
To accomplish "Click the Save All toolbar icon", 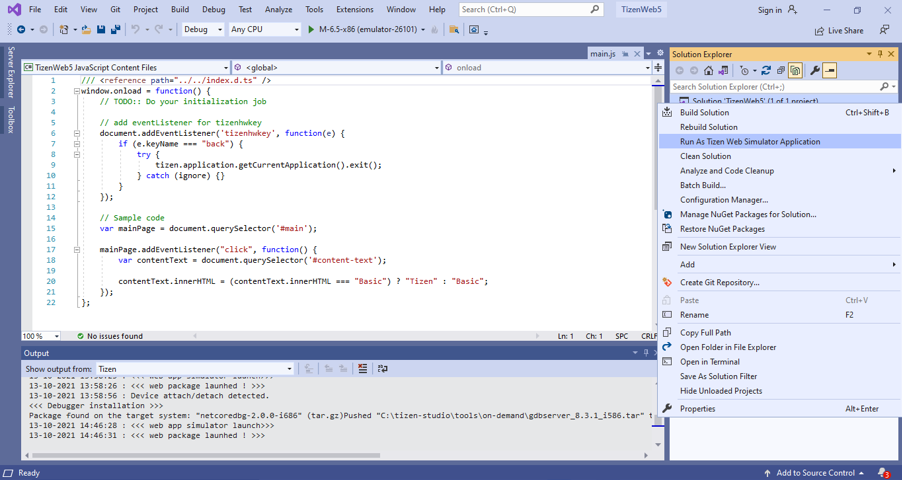I will pyautogui.click(x=115, y=30).
